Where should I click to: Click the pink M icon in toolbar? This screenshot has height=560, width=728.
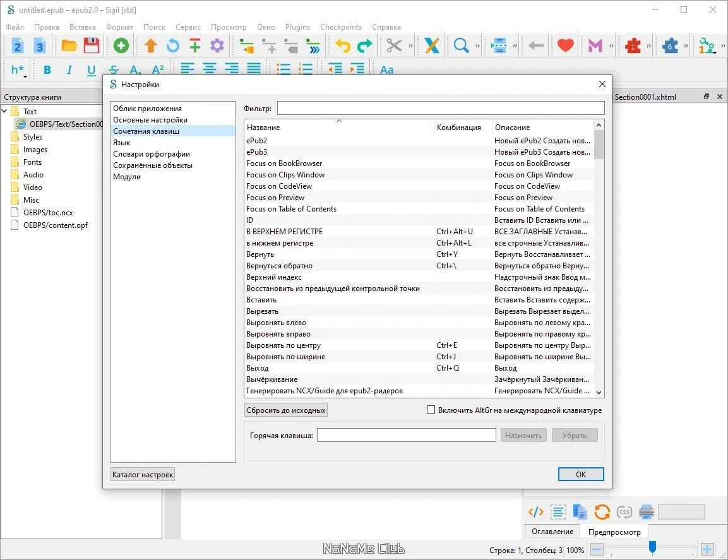595,45
